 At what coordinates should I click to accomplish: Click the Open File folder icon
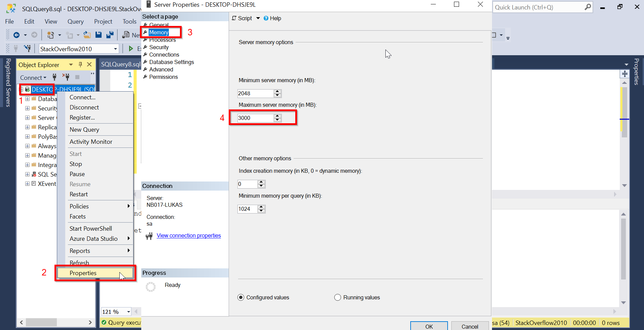click(87, 35)
